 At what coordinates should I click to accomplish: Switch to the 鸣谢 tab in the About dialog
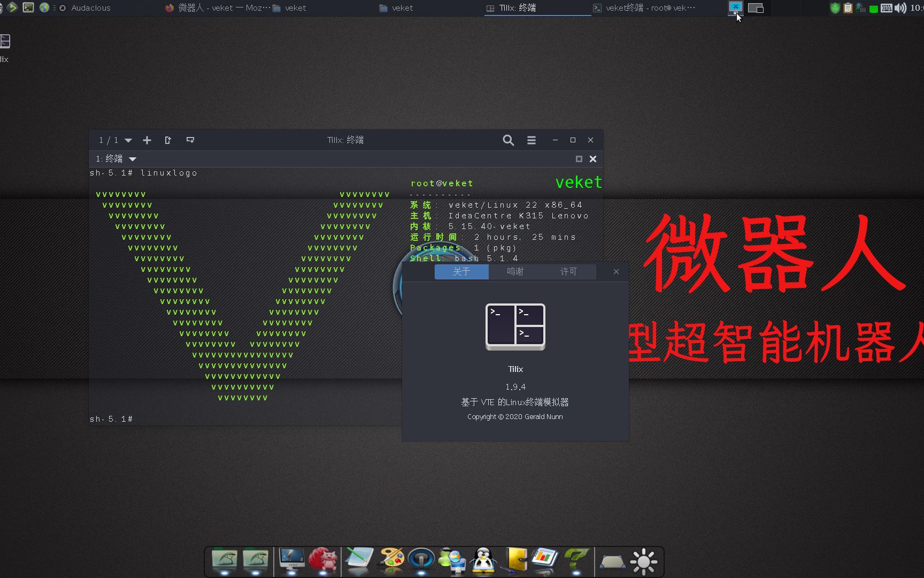(514, 271)
